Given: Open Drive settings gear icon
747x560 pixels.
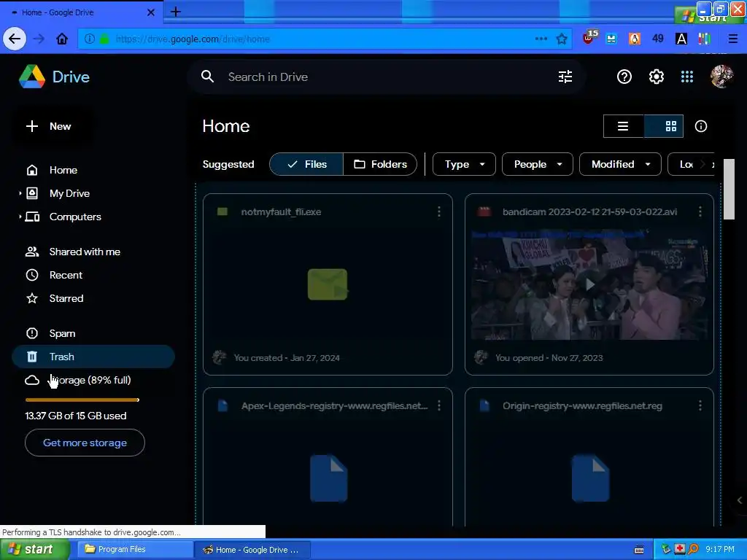Looking at the screenshot, I should click(656, 77).
